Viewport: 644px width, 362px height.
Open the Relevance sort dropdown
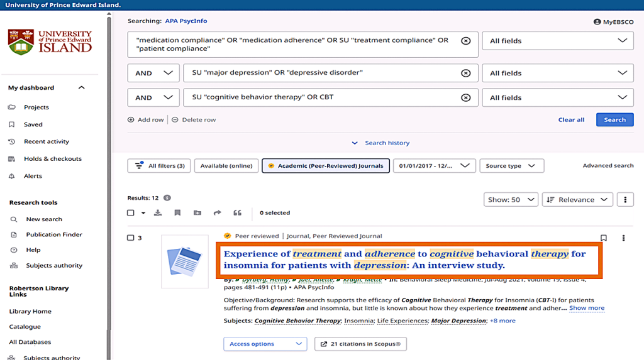[577, 200]
